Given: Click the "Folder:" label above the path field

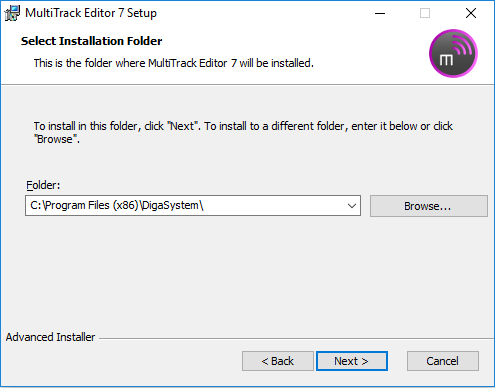Looking at the screenshot, I should [x=43, y=185].
